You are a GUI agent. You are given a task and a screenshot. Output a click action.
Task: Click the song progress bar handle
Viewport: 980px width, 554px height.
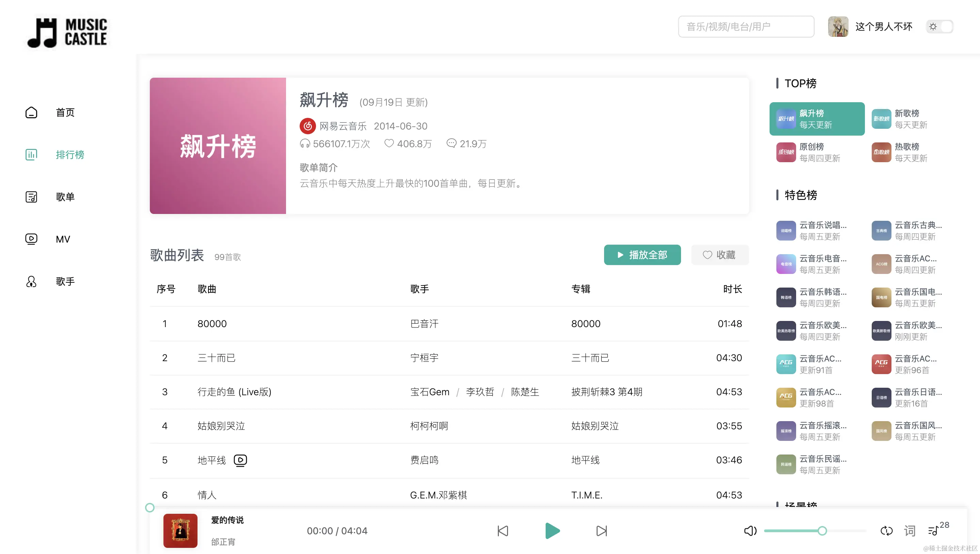click(150, 508)
